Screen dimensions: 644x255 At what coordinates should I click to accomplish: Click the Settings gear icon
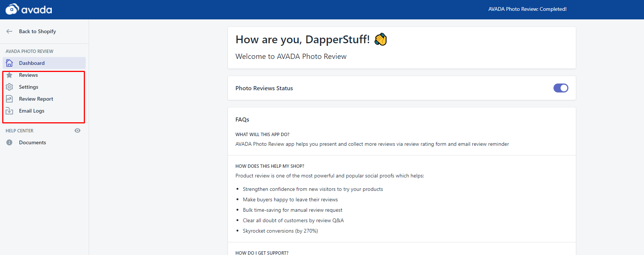pyautogui.click(x=9, y=87)
